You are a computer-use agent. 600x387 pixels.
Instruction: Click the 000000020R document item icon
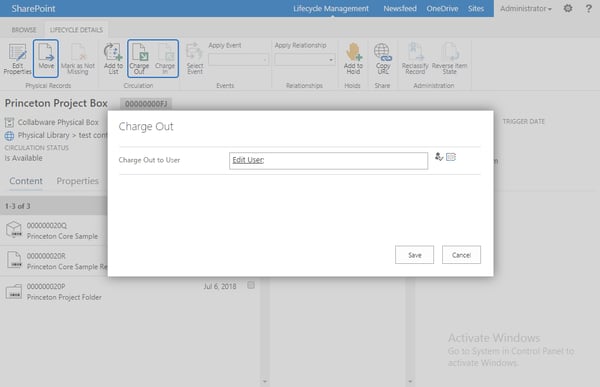click(14, 260)
